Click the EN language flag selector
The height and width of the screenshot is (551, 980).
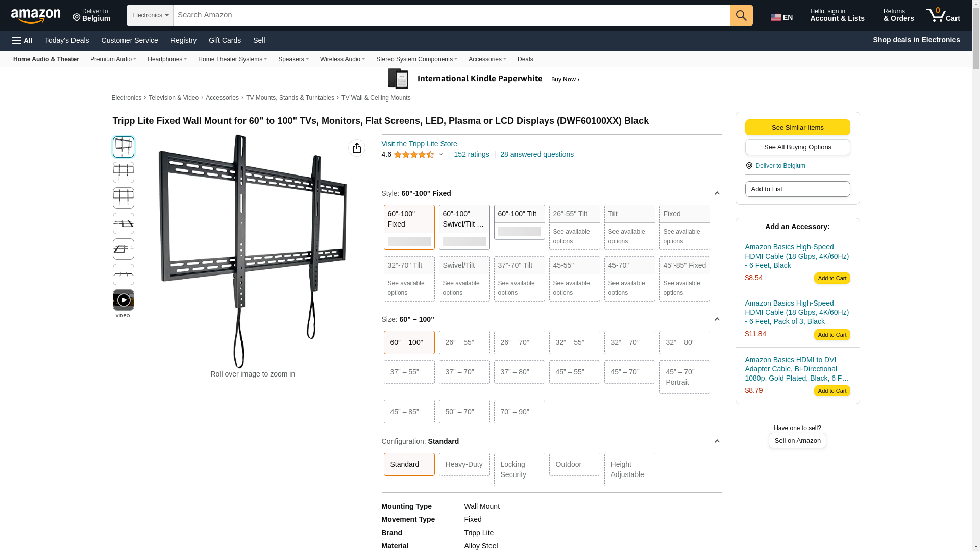[781, 17]
